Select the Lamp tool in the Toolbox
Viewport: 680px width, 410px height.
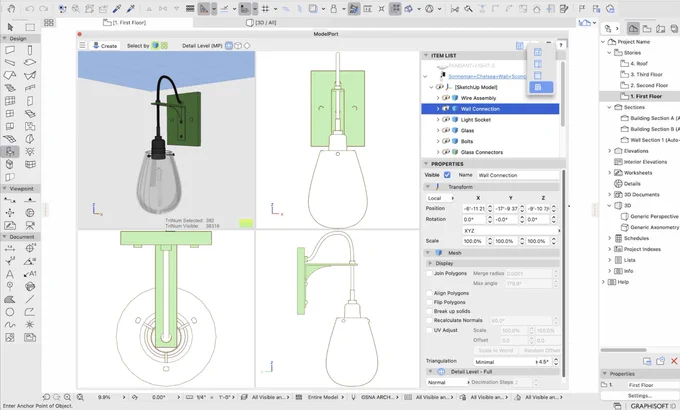29,151
